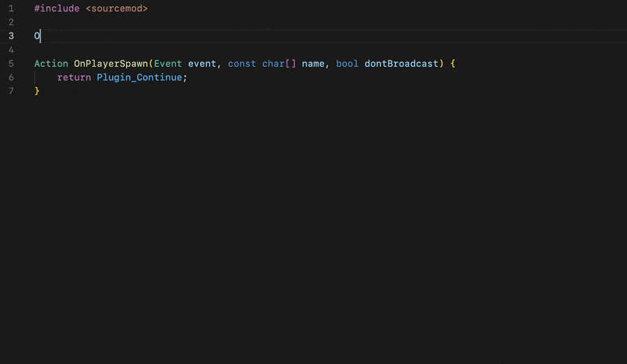Click line number 2 in gutter
The width and height of the screenshot is (627, 364).
11,22
